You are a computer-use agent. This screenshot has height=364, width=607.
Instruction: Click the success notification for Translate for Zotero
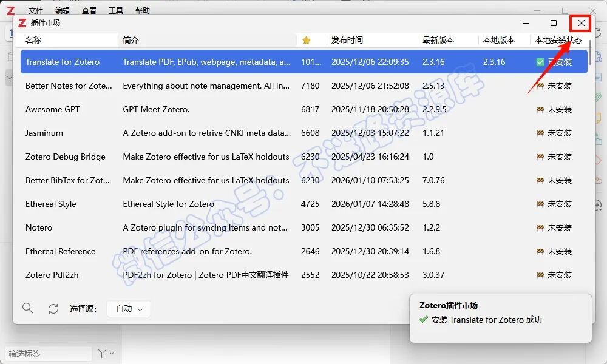[501, 318]
